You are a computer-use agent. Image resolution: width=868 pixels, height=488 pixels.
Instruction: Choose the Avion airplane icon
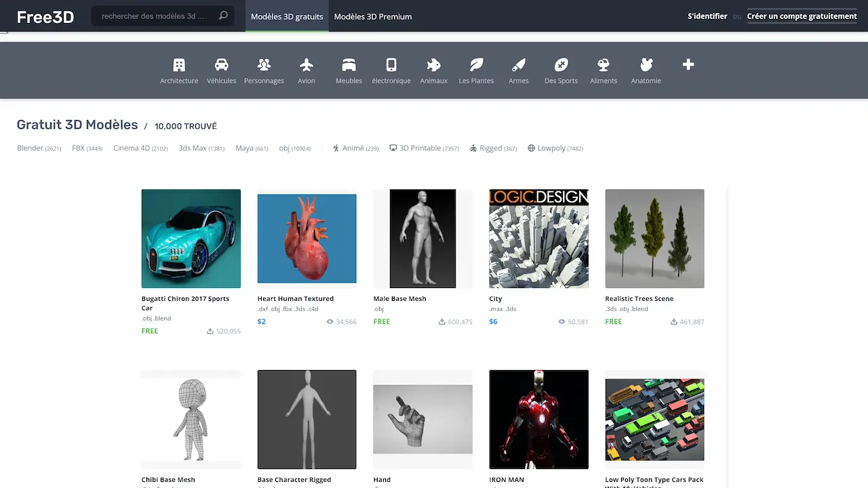(x=307, y=65)
